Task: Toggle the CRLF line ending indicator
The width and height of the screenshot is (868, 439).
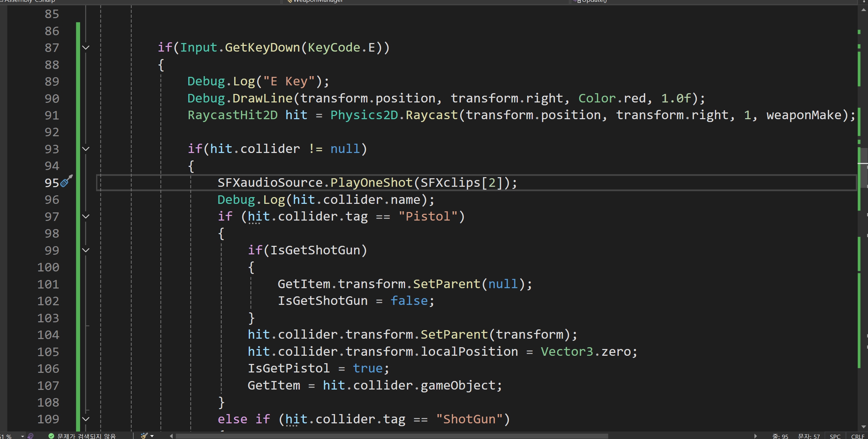Action: [858, 436]
